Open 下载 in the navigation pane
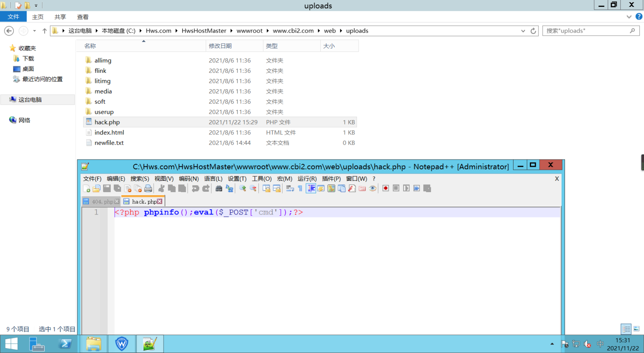The image size is (644, 353). (28, 58)
